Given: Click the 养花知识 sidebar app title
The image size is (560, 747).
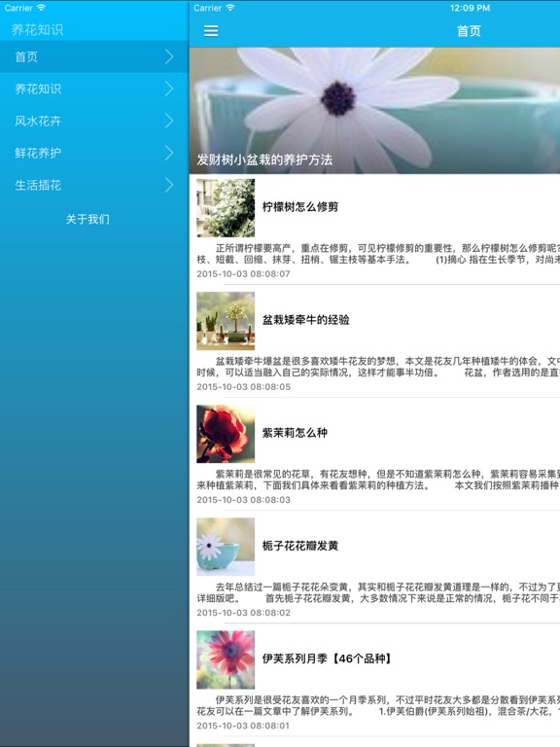Looking at the screenshot, I should coord(37,29).
